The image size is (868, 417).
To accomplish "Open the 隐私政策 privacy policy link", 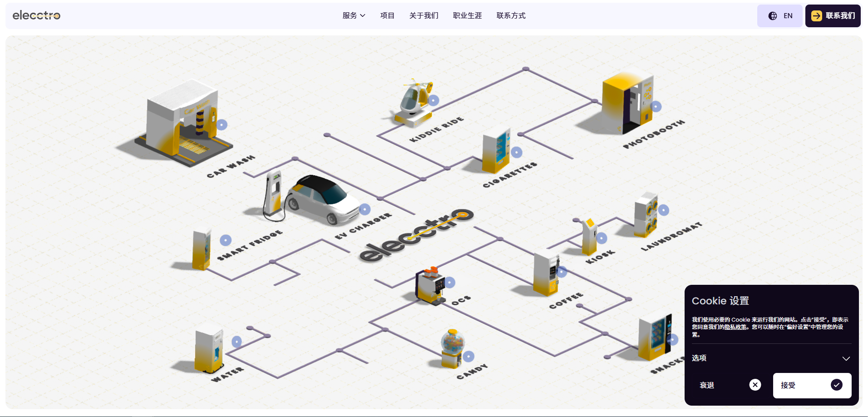I will (x=735, y=327).
